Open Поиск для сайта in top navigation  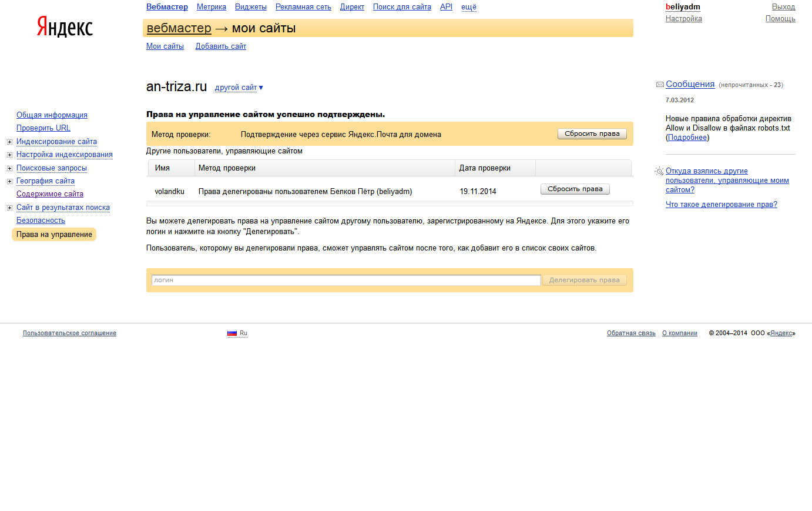402,7
